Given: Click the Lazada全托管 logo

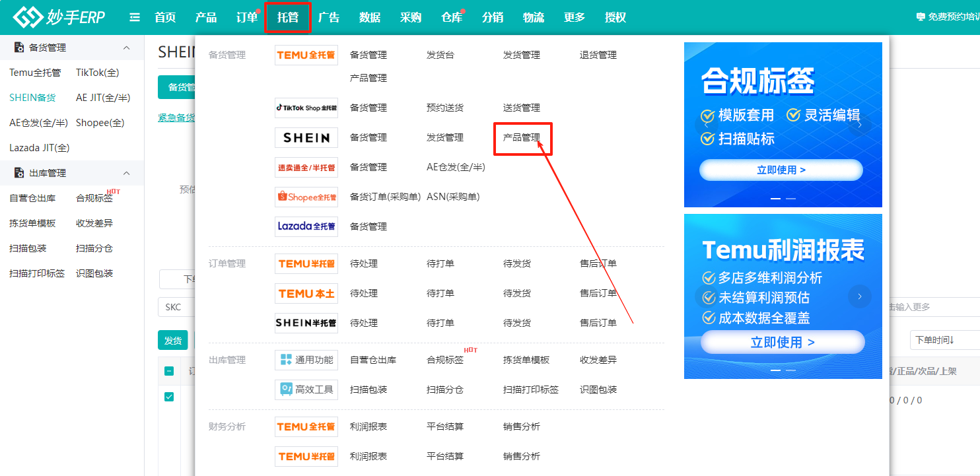Looking at the screenshot, I should [x=306, y=226].
